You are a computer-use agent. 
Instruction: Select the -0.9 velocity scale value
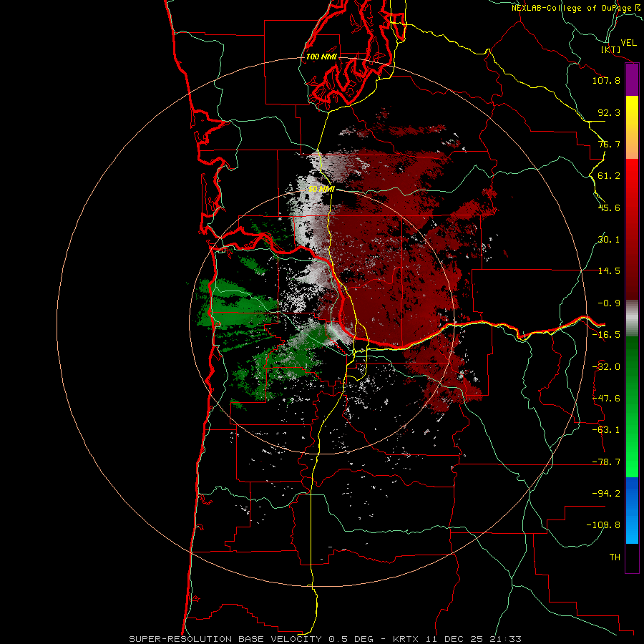coord(609,303)
